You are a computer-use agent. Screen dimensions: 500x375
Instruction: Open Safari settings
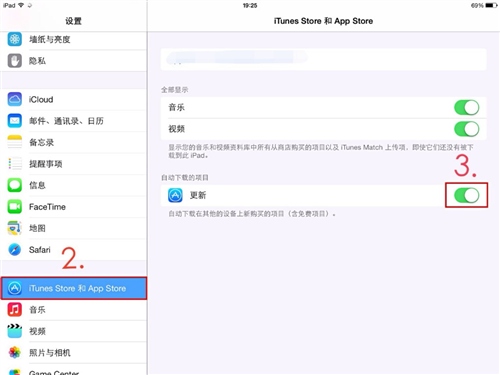point(73,250)
